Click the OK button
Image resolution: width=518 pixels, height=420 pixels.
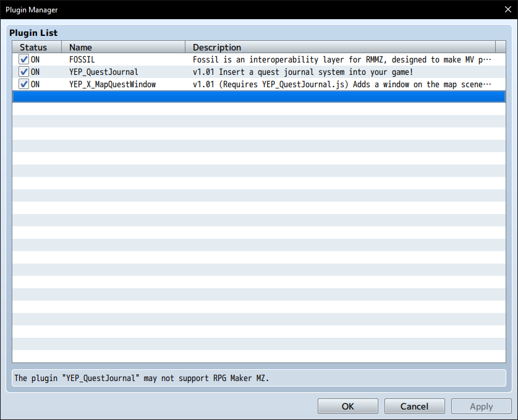pyautogui.click(x=348, y=406)
